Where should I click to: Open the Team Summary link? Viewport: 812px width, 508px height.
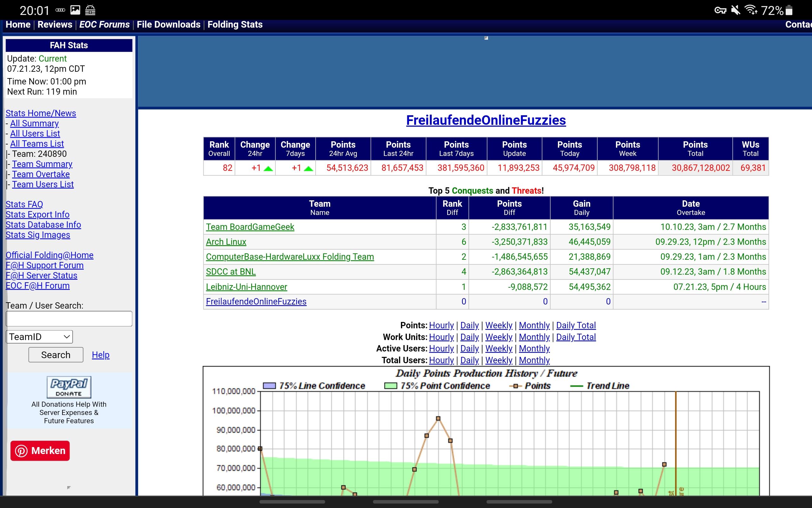[42, 164]
